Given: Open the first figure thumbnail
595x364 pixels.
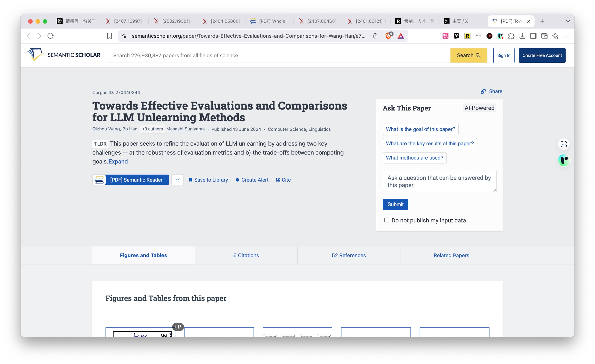Looking at the screenshot, I should click(140, 332).
